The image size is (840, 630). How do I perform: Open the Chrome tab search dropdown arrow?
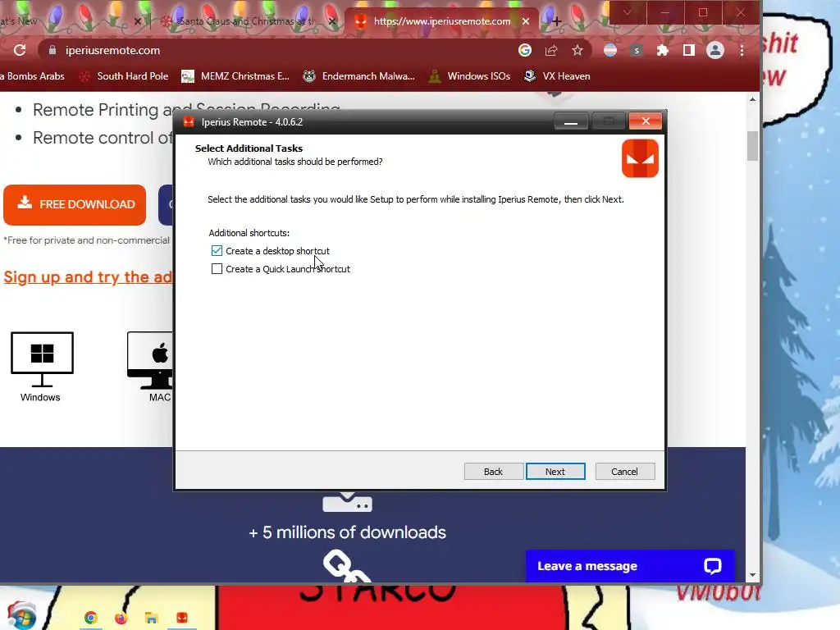click(627, 12)
